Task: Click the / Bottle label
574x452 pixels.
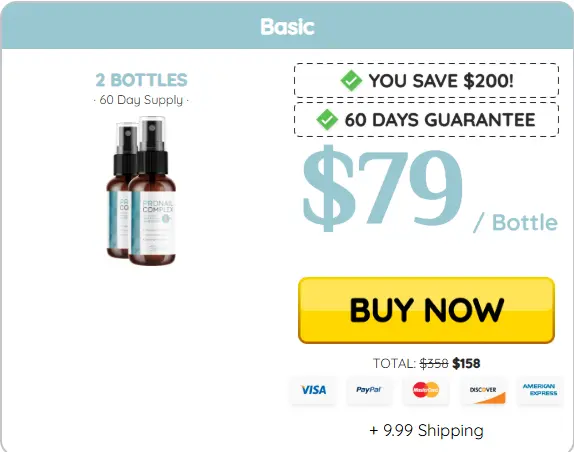Action: click(515, 223)
